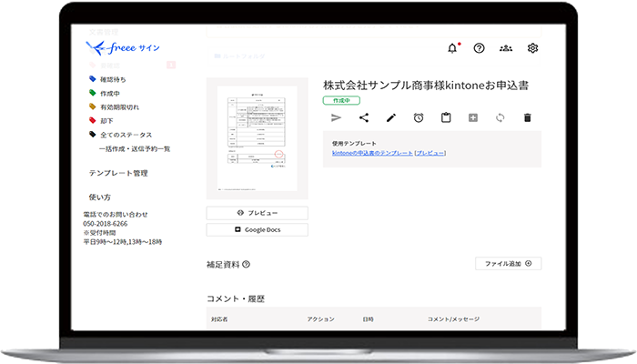Click the ファイル追加 button

[508, 263]
